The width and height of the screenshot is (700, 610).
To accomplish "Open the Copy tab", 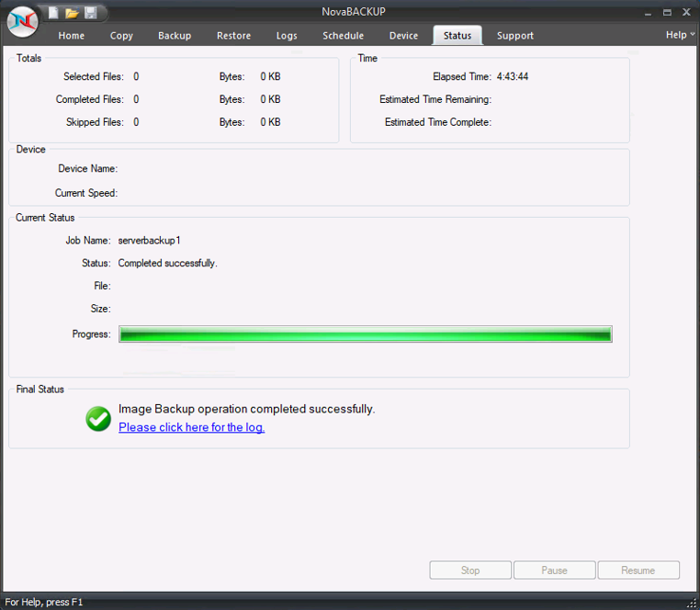I will (x=121, y=36).
